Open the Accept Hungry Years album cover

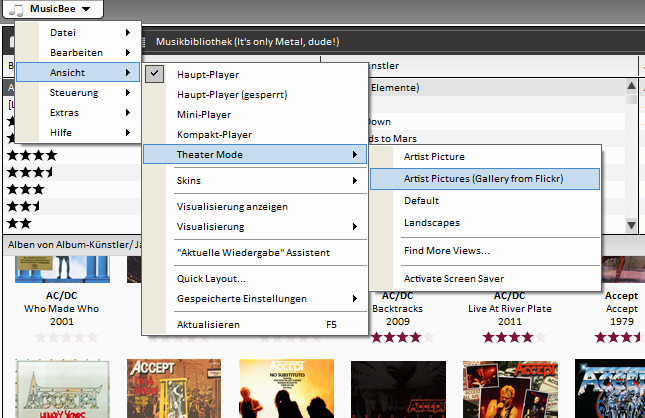tap(63, 389)
